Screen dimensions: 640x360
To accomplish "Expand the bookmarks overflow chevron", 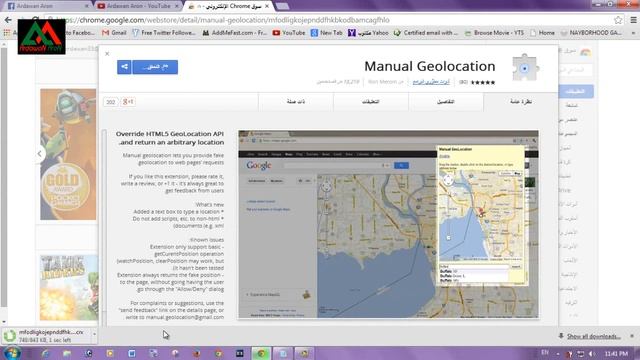I will click(x=633, y=33).
